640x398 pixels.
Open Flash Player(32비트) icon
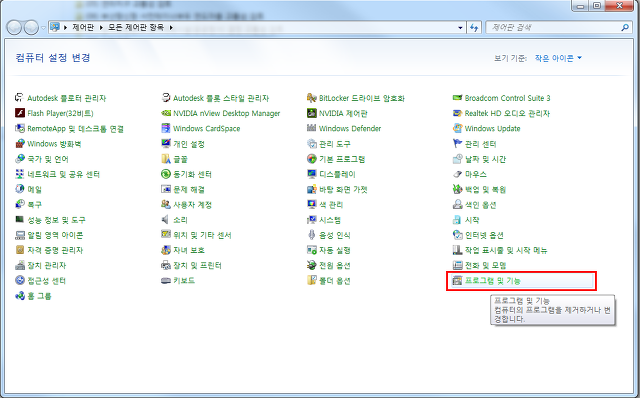pos(20,113)
